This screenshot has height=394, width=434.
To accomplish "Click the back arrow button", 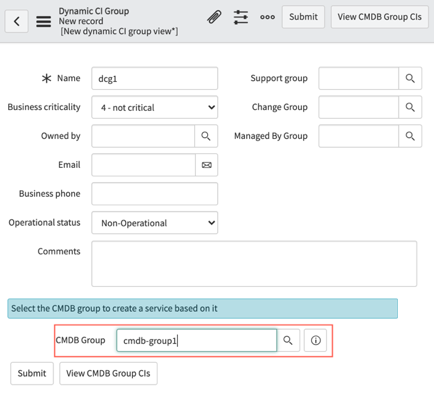I will click(x=17, y=21).
